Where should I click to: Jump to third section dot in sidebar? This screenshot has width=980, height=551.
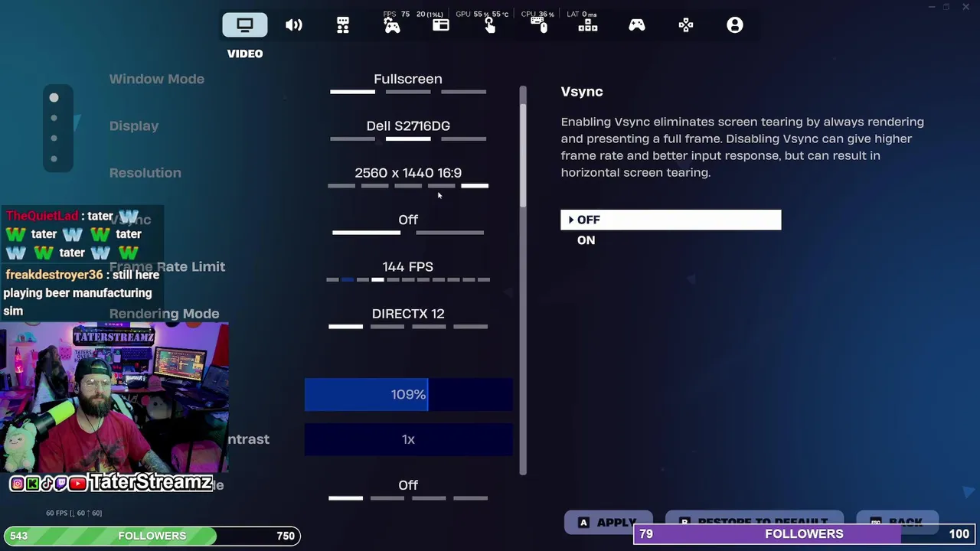coord(54,139)
